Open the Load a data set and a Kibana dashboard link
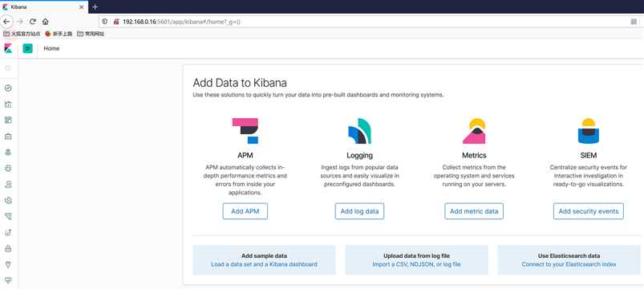The width and height of the screenshot is (644, 290). (264, 264)
